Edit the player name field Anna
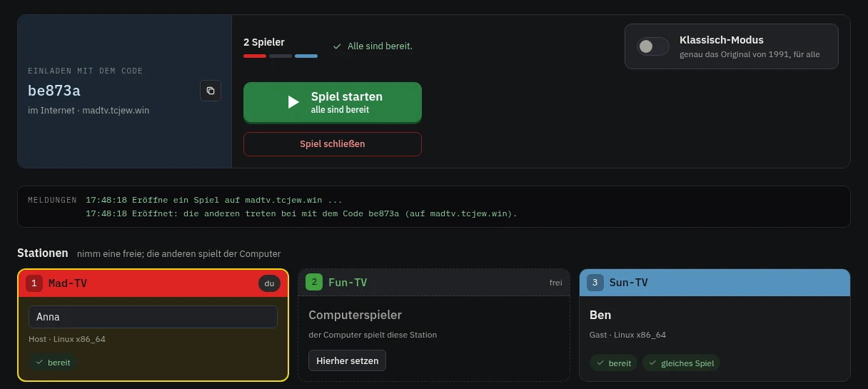868x389 pixels. (x=153, y=317)
